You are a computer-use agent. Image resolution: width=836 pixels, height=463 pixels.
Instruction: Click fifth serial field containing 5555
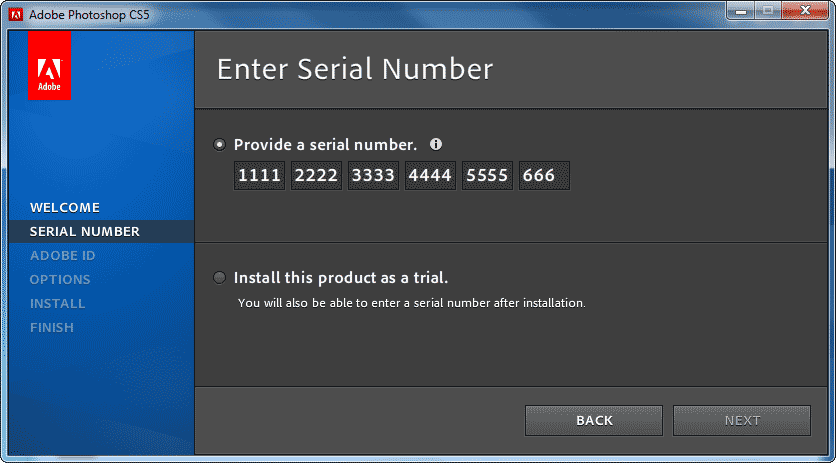(x=487, y=176)
